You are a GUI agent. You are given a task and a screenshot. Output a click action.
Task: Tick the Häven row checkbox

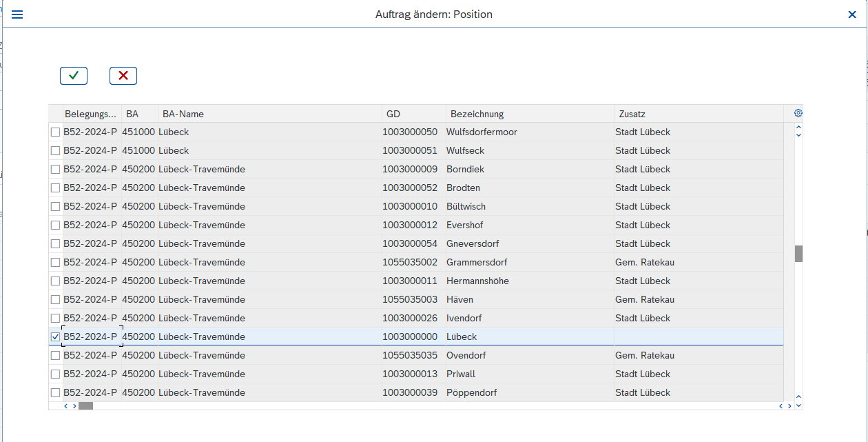(56, 300)
